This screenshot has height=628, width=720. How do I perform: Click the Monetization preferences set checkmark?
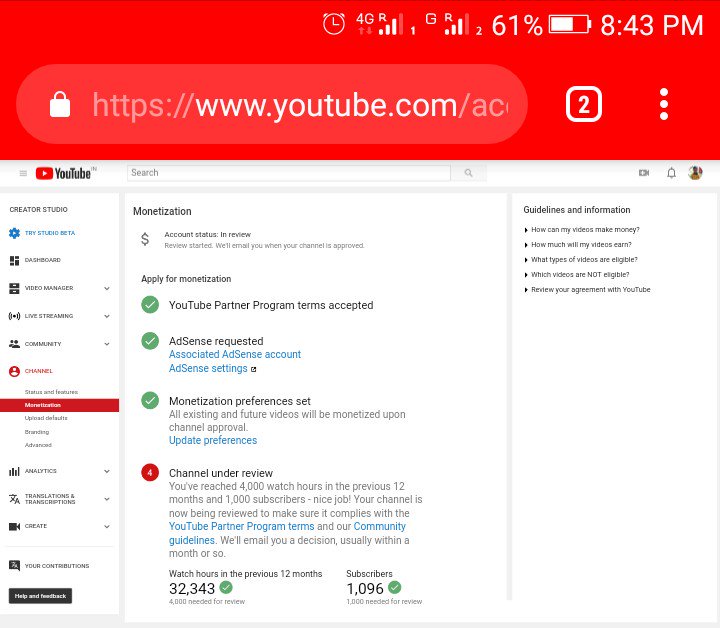pos(150,400)
